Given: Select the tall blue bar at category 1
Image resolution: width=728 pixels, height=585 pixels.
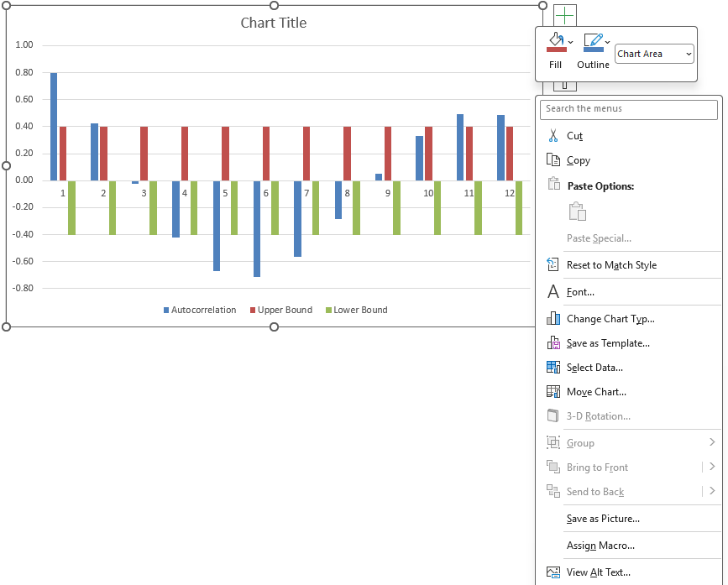Looking at the screenshot, I should [x=54, y=127].
